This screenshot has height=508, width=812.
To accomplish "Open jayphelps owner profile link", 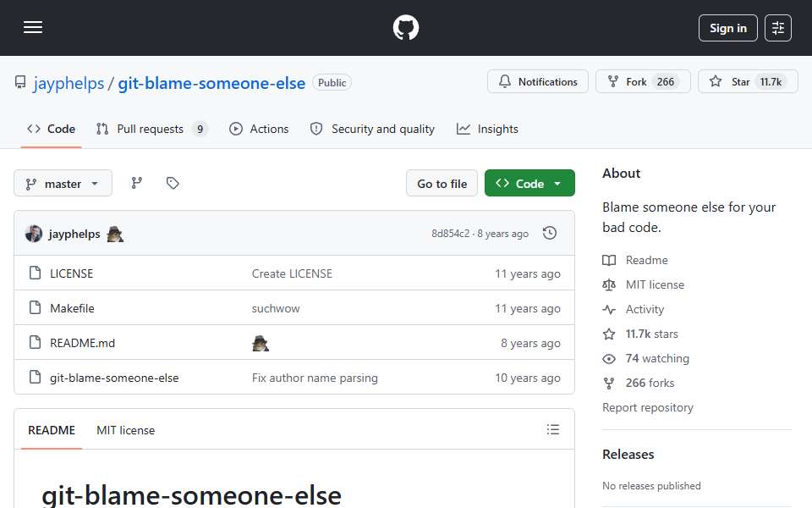I will tap(69, 83).
